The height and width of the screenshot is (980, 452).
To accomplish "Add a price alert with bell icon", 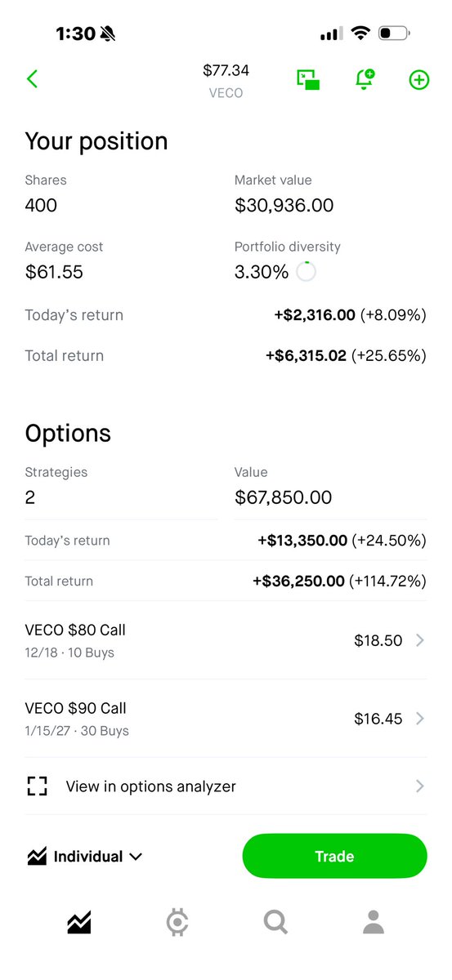I will pyautogui.click(x=364, y=79).
